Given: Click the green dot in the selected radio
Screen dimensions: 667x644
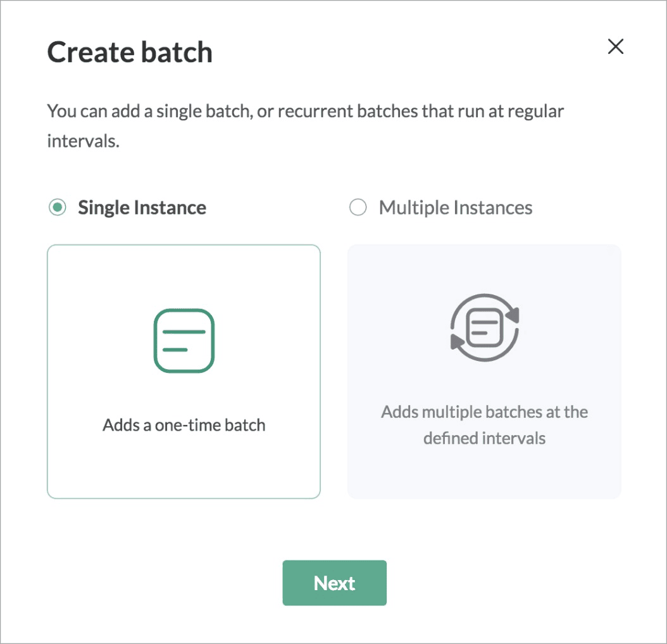Looking at the screenshot, I should pyautogui.click(x=58, y=208).
